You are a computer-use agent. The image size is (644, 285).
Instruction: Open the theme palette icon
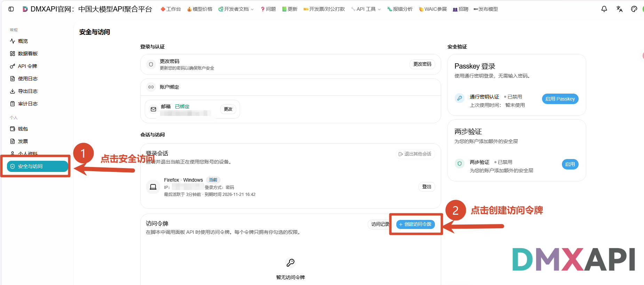[x=634, y=9]
